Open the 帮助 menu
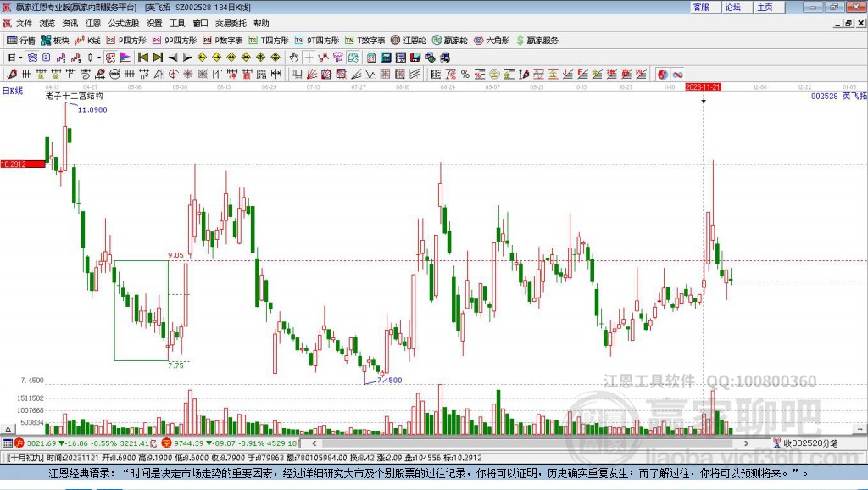The height and width of the screenshot is (490, 868). click(x=261, y=23)
